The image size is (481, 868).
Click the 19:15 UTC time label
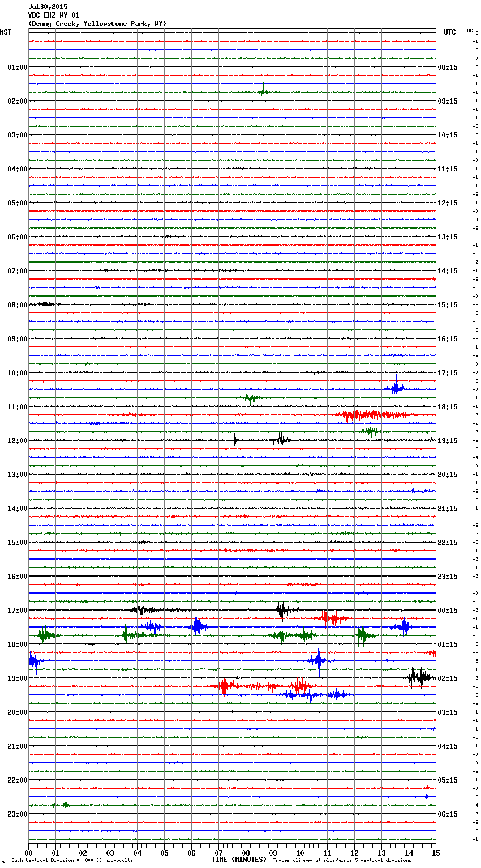[448, 441]
